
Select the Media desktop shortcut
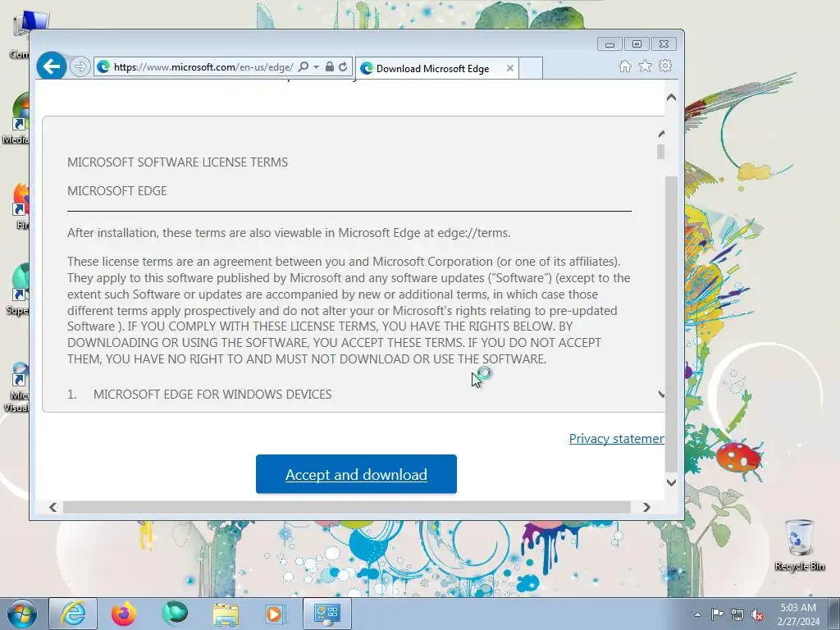(16, 118)
